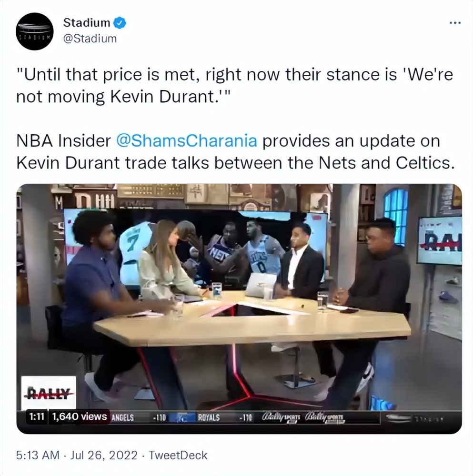473x476 pixels.
Task: Click the 1,640 views label
Action: tap(79, 417)
